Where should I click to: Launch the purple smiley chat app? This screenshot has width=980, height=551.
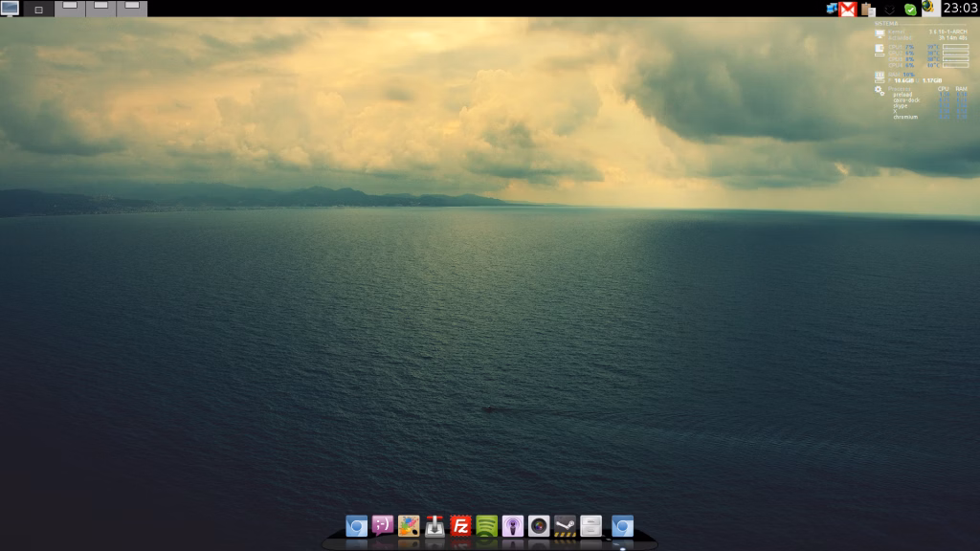tap(383, 525)
